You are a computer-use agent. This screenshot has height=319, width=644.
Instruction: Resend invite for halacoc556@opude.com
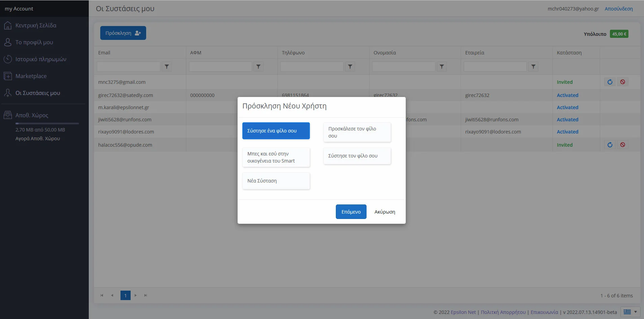pyautogui.click(x=610, y=145)
